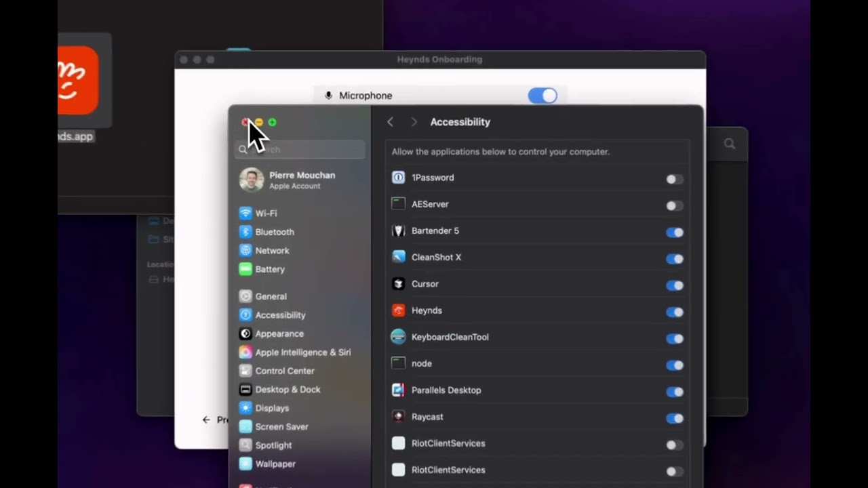This screenshot has width=868, height=488.
Task: Disable KeyboardCleanTool accessibility toggle
Action: click(x=674, y=338)
